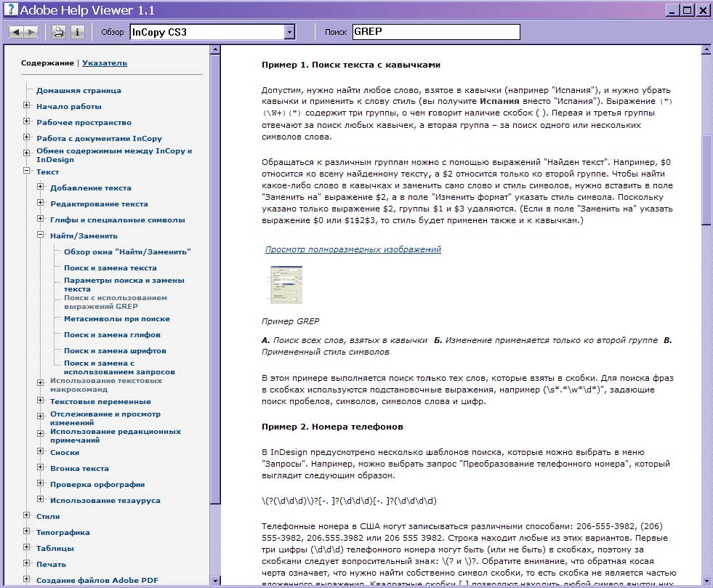The image size is (713, 588).
Task: Click the Back navigation arrow
Action: 16,32
